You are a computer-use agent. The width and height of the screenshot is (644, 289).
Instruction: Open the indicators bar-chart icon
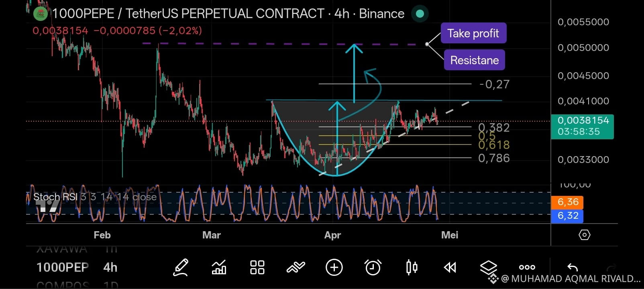219,267
